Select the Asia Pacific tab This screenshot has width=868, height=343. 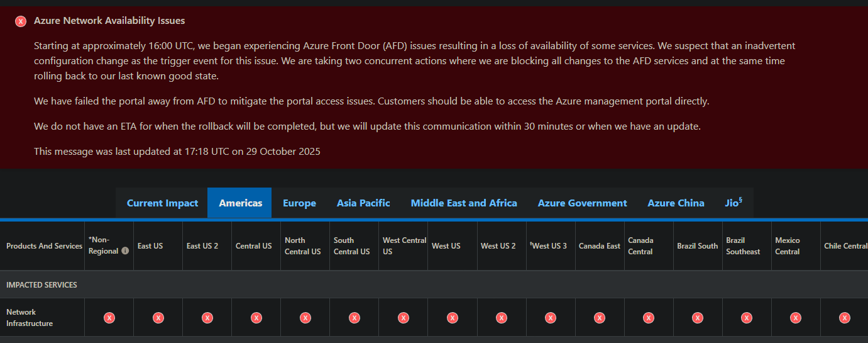(x=363, y=203)
